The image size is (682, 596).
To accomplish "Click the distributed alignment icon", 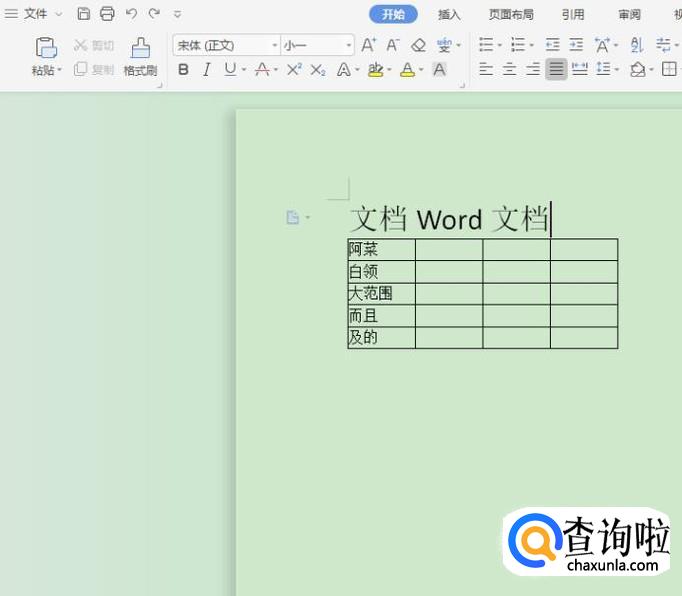I will pyautogui.click(x=580, y=69).
